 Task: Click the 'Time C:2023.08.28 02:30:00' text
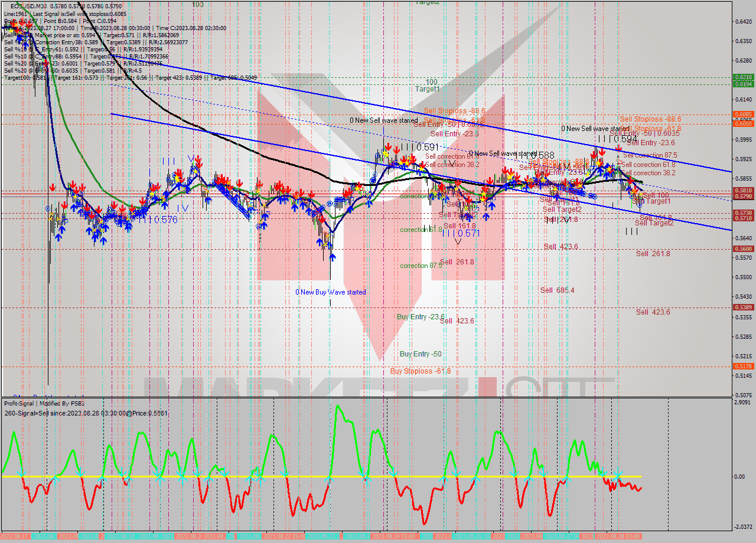click(x=191, y=28)
